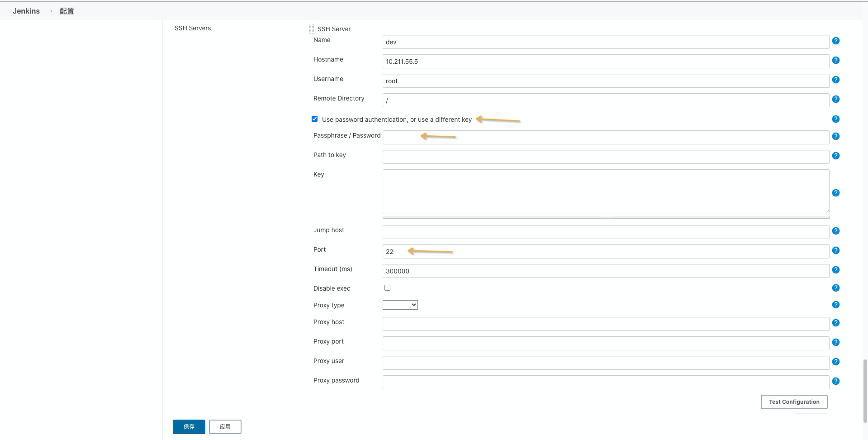868x440 pixels.
Task: Click the Jenkins breadcrumb link
Action: 26,11
